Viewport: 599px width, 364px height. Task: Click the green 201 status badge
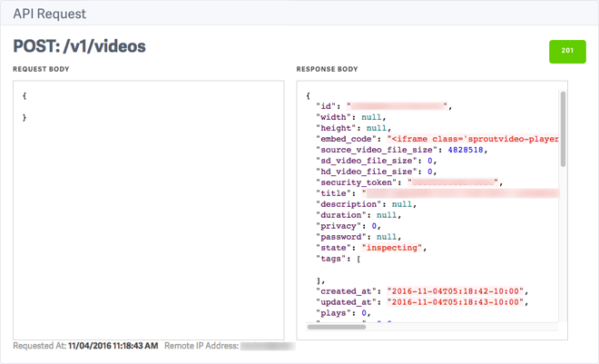click(567, 52)
